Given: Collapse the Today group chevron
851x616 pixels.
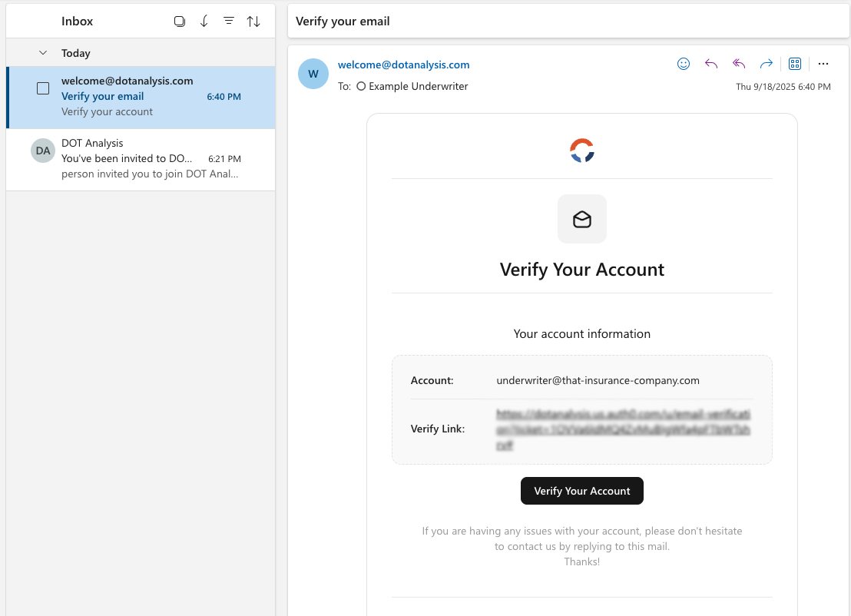Looking at the screenshot, I should click(43, 53).
